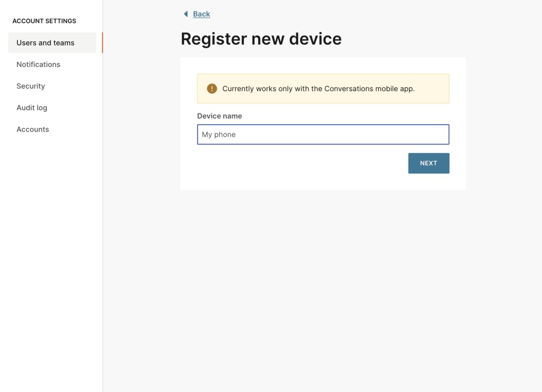The image size is (542, 392).
Task: Open Users and teams settings
Action: tap(45, 43)
